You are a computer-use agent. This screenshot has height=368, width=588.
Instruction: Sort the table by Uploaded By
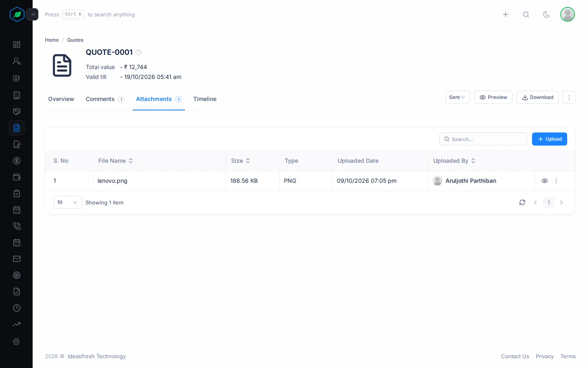454,161
